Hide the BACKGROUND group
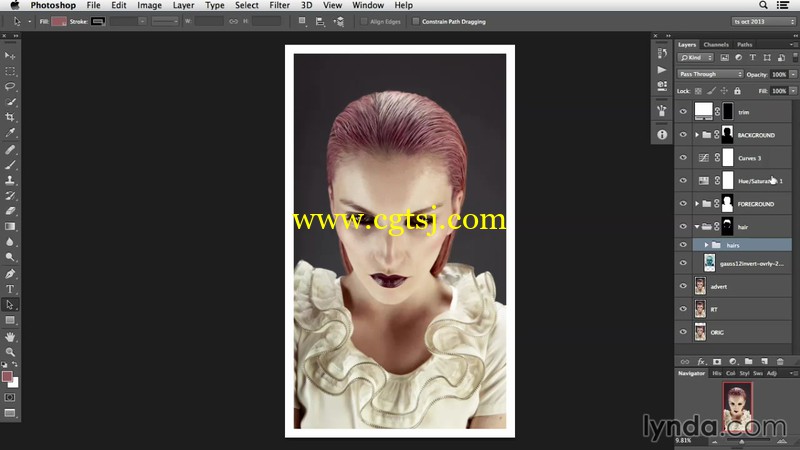This screenshot has width=800, height=450. point(683,135)
